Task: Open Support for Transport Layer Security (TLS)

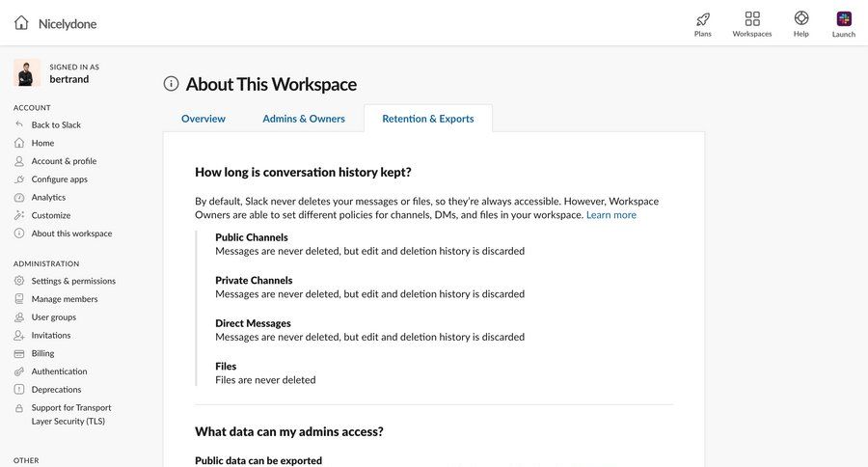Action: 71,414
